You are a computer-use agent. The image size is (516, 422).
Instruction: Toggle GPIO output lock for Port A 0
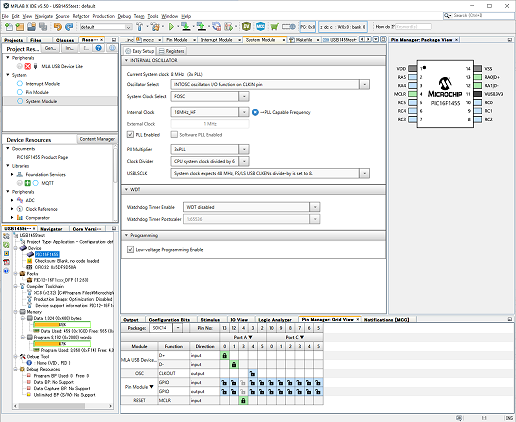[x=225, y=391]
